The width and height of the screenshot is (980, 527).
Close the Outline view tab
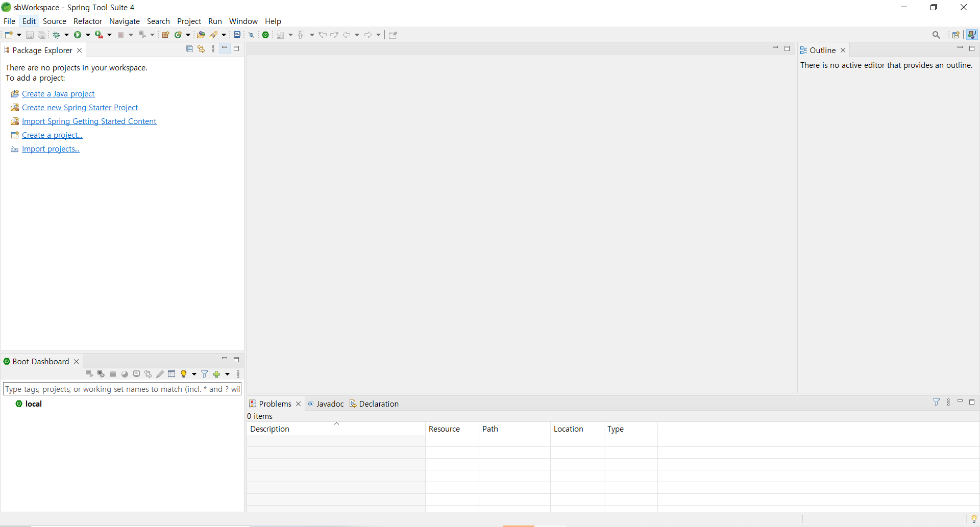point(843,50)
